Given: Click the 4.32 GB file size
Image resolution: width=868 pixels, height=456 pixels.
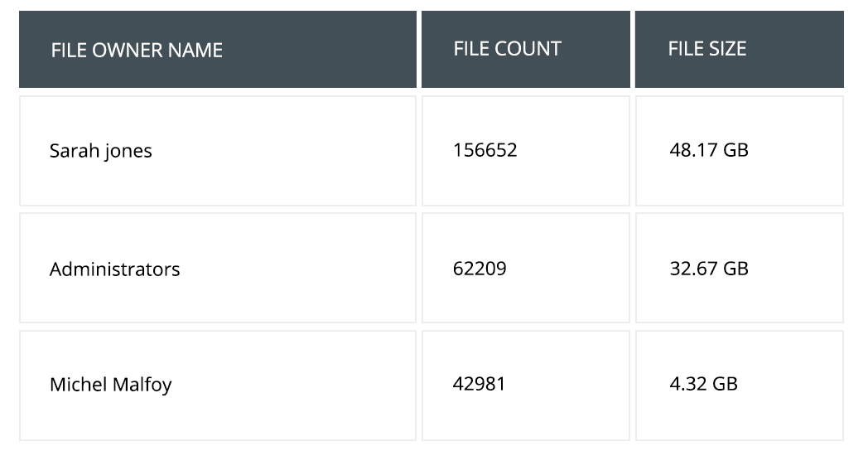Looking at the screenshot, I should pyautogui.click(x=703, y=384).
